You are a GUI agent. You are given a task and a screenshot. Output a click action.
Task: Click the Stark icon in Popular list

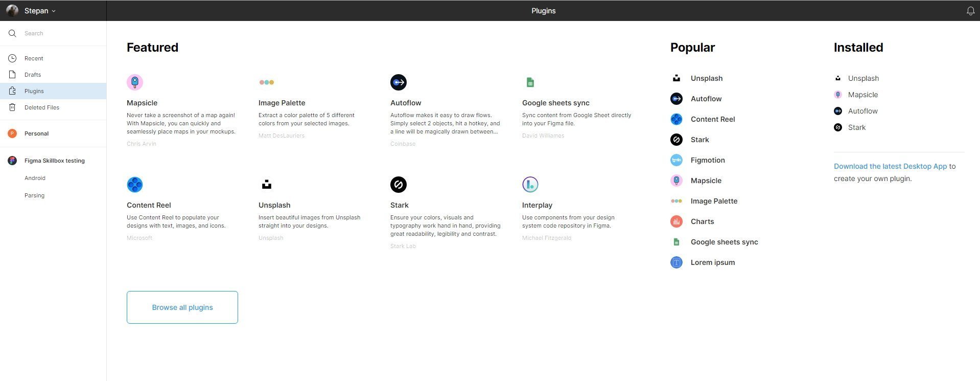676,140
